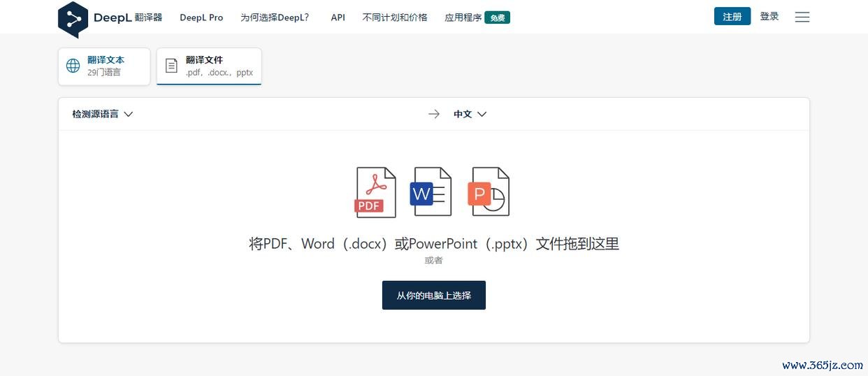The height and width of the screenshot is (376, 868).
Task: Open 不同计划和价格 in the navigation
Action: coord(395,17)
